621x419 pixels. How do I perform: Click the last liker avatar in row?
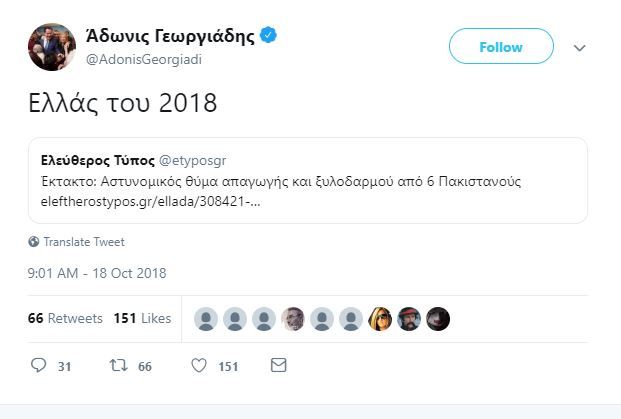click(438, 319)
